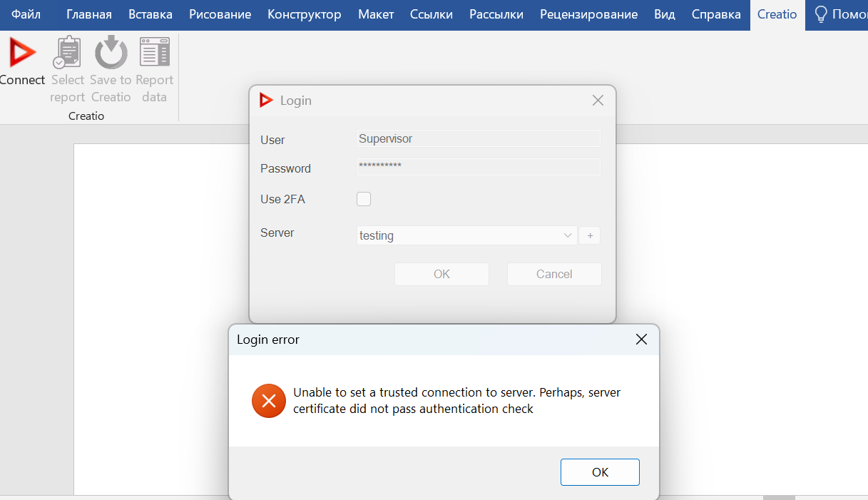This screenshot has height=500, width=868.
Task: Click the Save to Creatio icon
Action: 111,55
